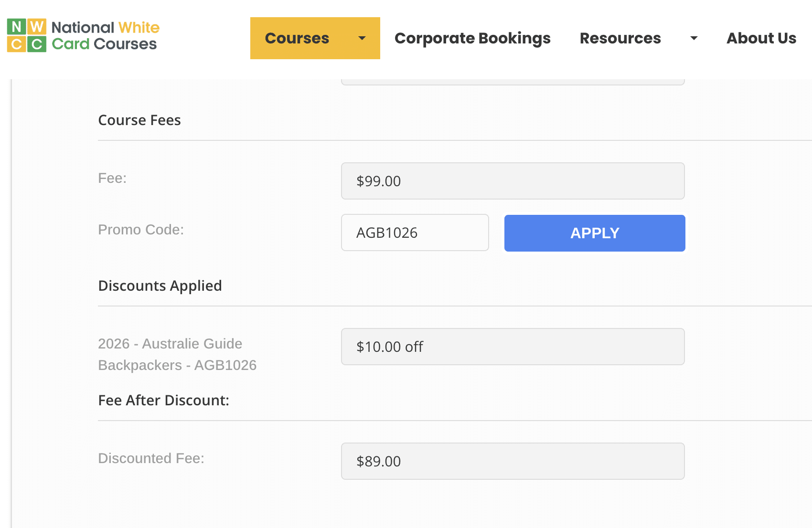The image size is (812, 528).
Task: Go to Corporate Bookings page
Action: click(x=472, y=38)
